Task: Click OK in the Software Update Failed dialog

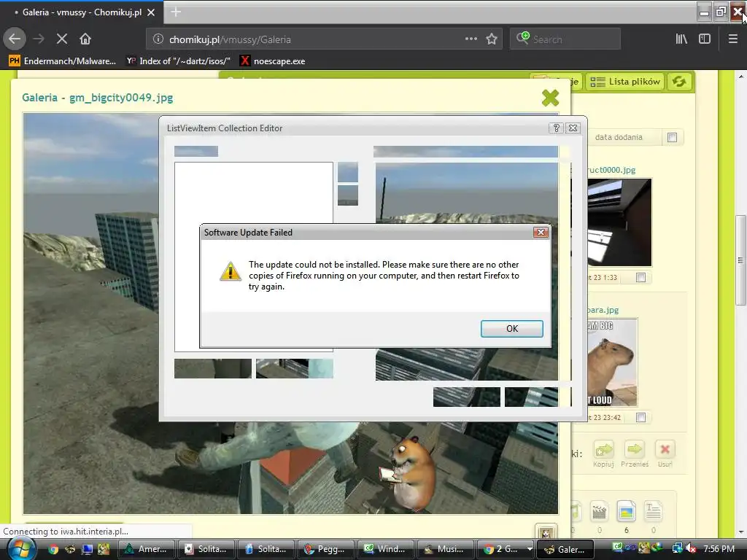Action: [x=511, y=329]
